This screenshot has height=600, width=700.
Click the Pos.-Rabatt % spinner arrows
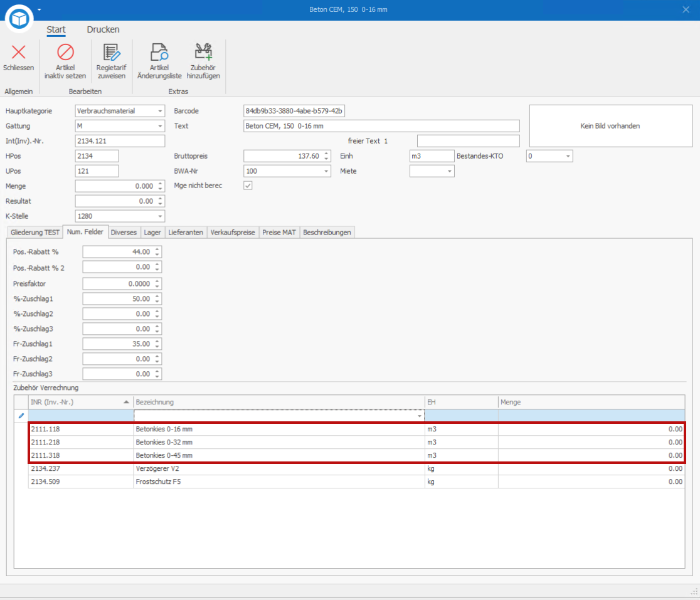157,252
